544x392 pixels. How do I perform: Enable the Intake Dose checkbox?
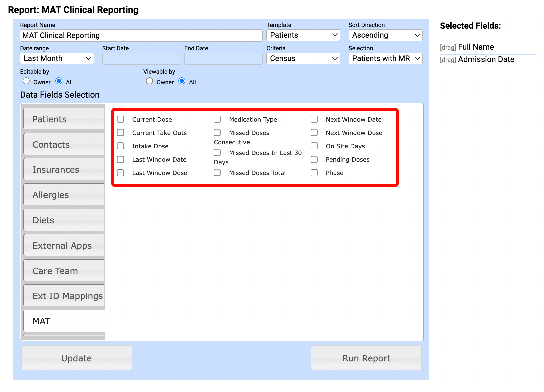(x=121, y=146)
